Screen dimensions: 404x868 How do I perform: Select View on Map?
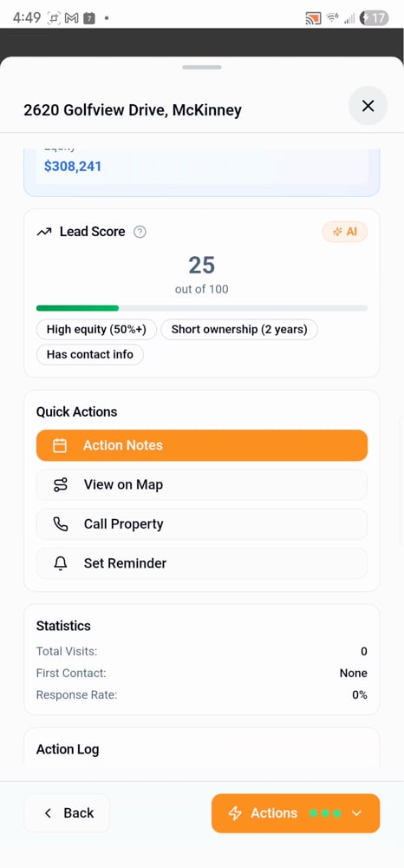click(202, 485)
